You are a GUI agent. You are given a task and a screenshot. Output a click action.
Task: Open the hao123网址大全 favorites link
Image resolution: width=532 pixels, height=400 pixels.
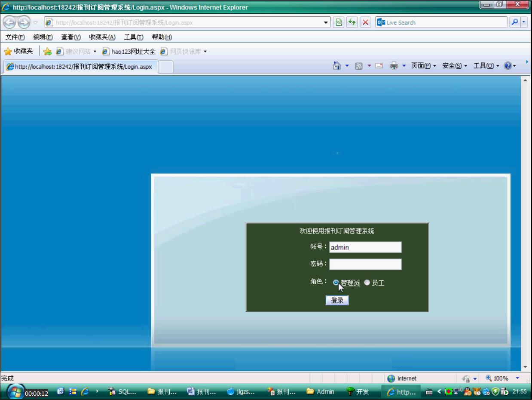(x=128, y=52)
